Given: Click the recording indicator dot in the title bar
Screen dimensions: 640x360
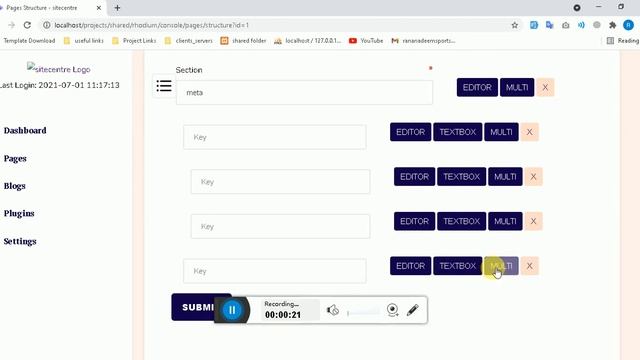Looking at the screenshot, I should pyautogui.click(x=577, y=8).
